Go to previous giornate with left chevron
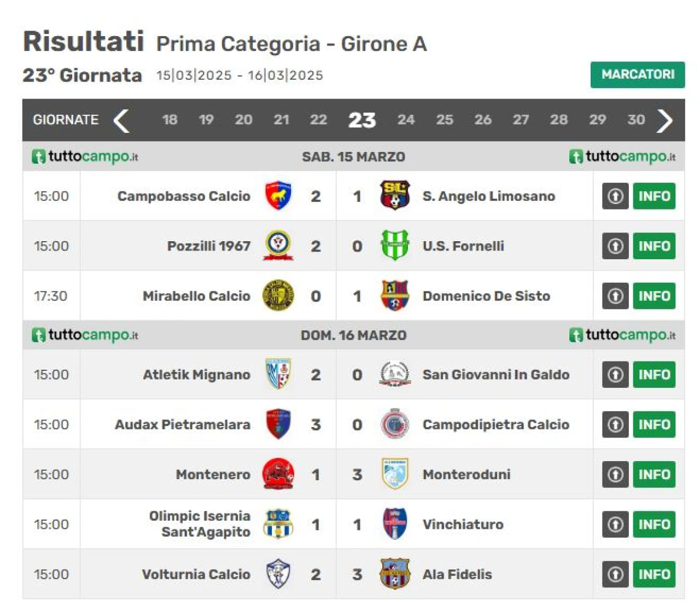Screen dimensions: 700x612 (121, 120)
